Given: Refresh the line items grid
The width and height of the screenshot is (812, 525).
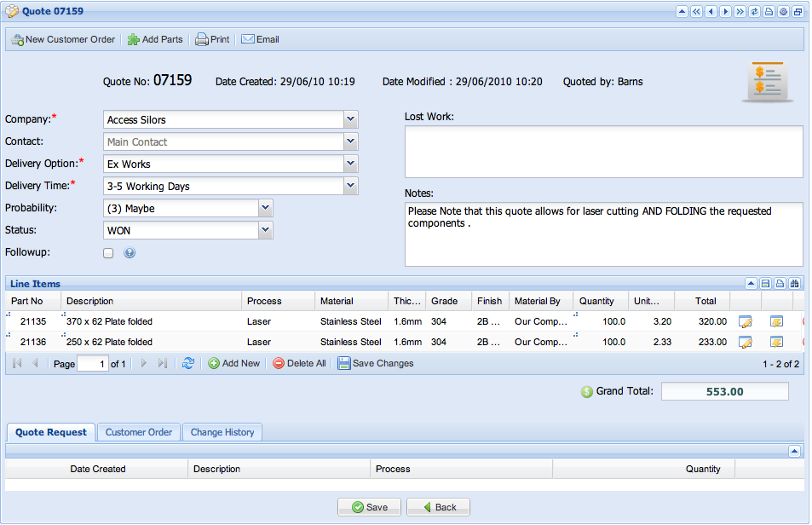Looking at the screenshot, I should (x=188, y=363).
